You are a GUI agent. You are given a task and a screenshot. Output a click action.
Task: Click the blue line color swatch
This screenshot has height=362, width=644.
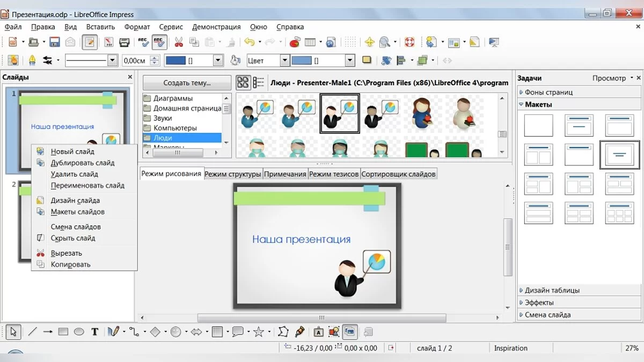(x=175, y=61)
